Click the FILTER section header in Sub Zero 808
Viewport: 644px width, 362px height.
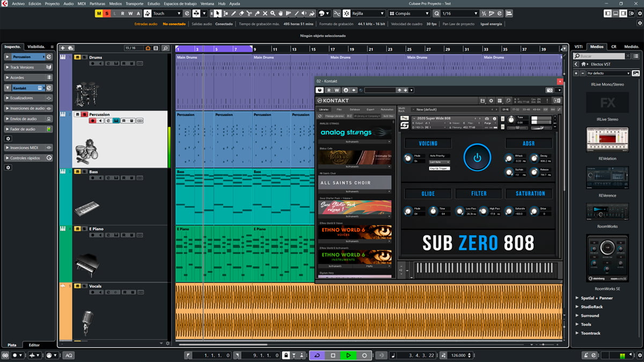479,194
